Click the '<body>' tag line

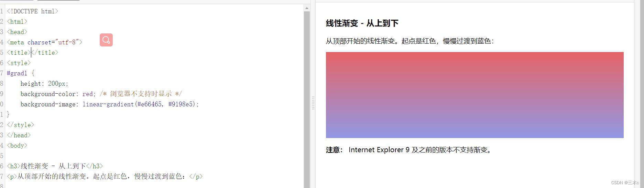[x=17, y=146]
